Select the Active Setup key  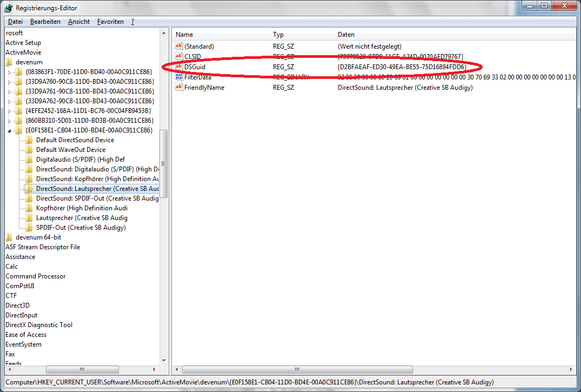[x=23, y=43]
